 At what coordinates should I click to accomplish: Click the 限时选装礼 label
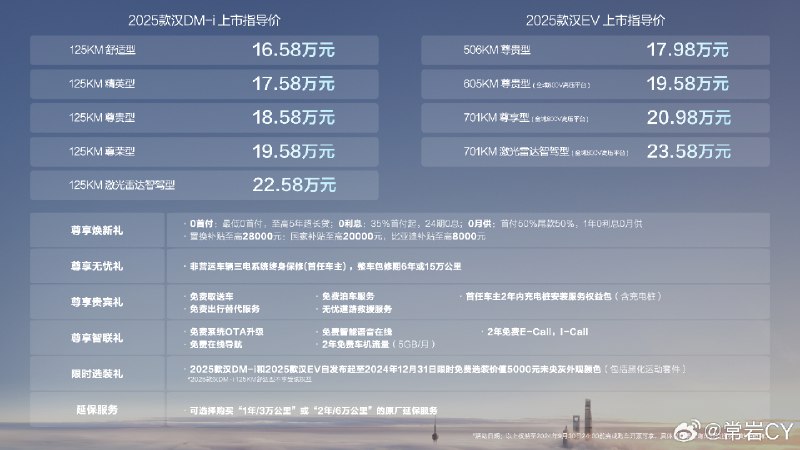[97, 374]
